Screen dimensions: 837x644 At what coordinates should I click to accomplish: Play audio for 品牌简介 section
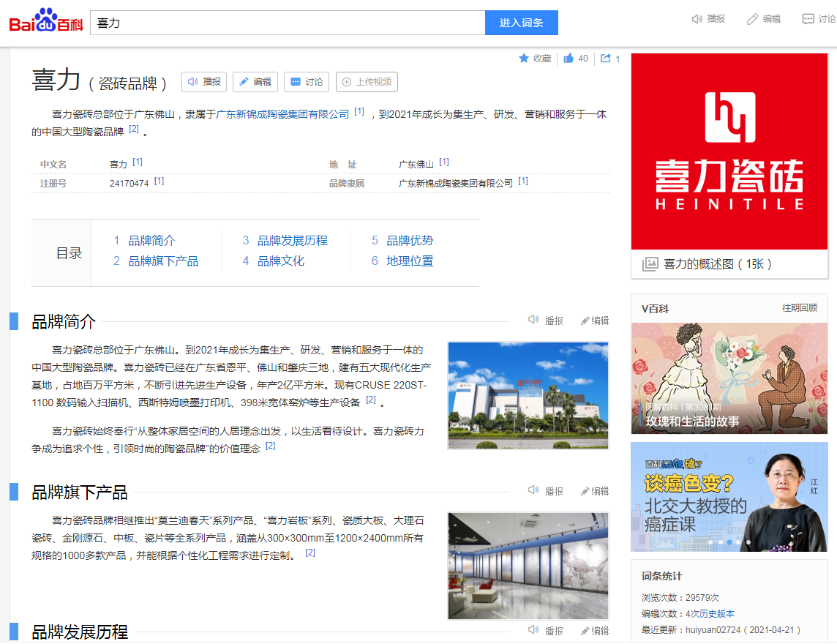(534, 320)
